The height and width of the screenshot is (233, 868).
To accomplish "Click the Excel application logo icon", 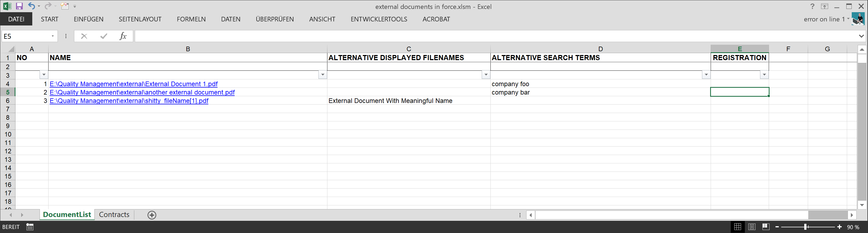I will tap(7, 6).
